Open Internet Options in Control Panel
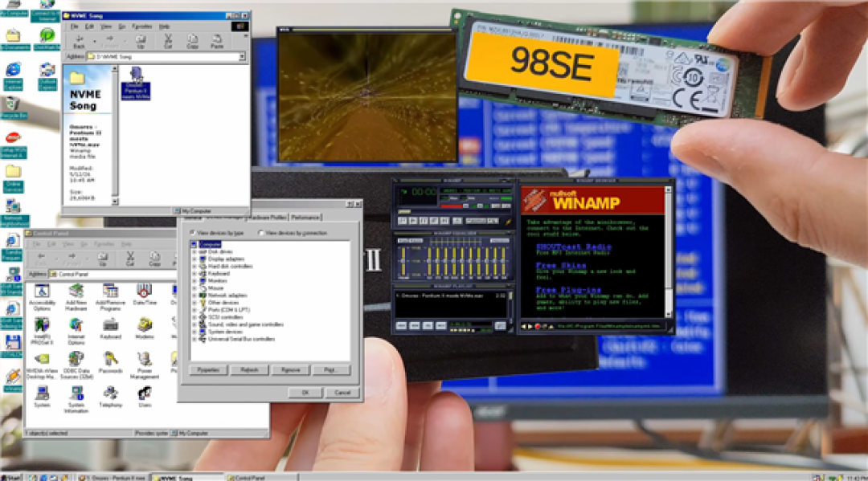The width and height of the screenshot is (868, 481). tap(76, 331)
